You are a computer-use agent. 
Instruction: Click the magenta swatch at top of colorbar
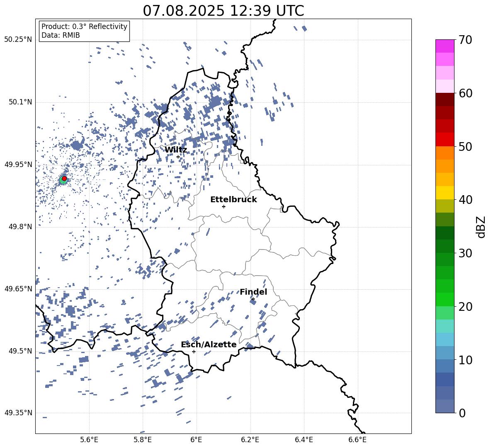coord(445,46)
